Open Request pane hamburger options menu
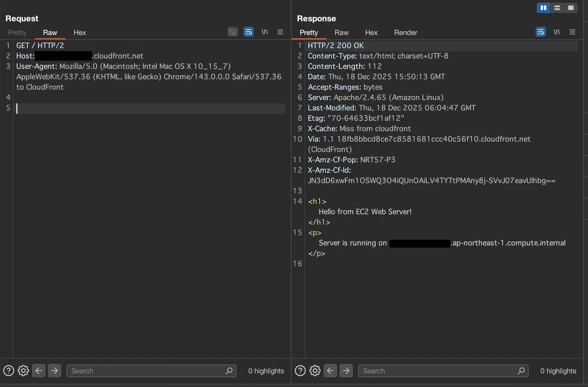The width and height of the screenshot is (588, 387). point(280,32)
